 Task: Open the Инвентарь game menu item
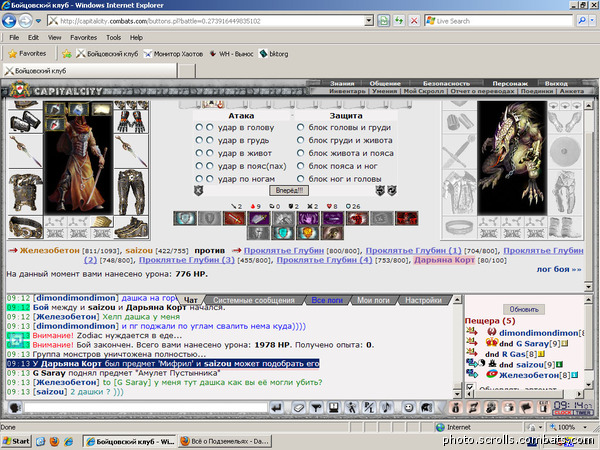[347, 91]
